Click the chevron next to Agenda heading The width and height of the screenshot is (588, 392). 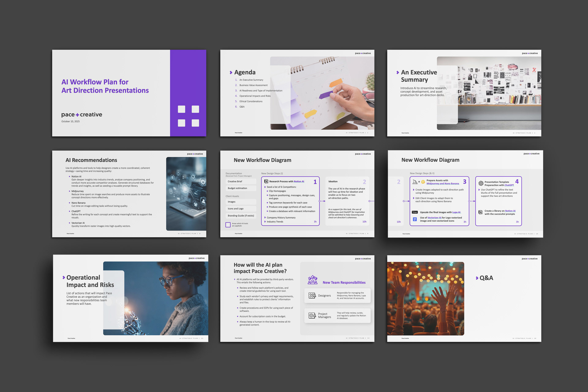(231, 73)
